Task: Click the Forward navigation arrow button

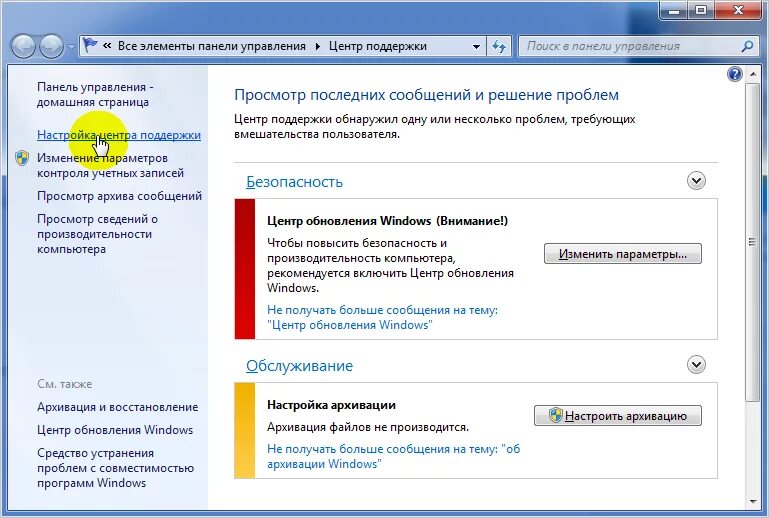Action: 51,47
